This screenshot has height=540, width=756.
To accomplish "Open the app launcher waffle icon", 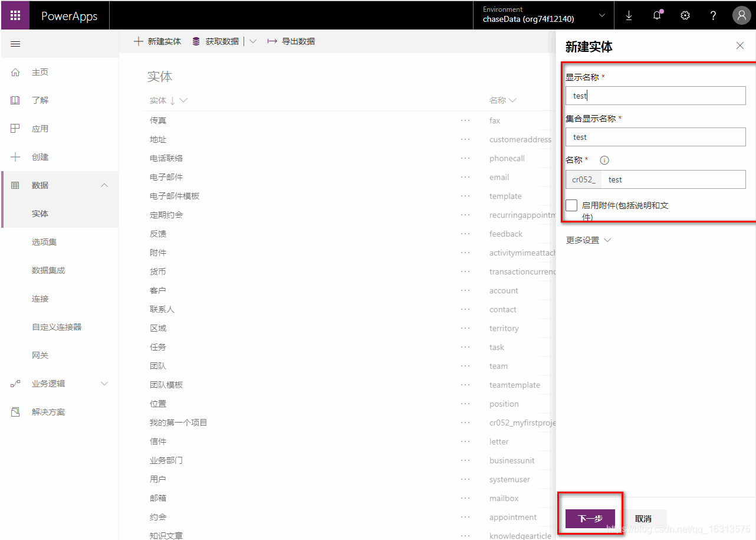I will (x=15, y=16).
